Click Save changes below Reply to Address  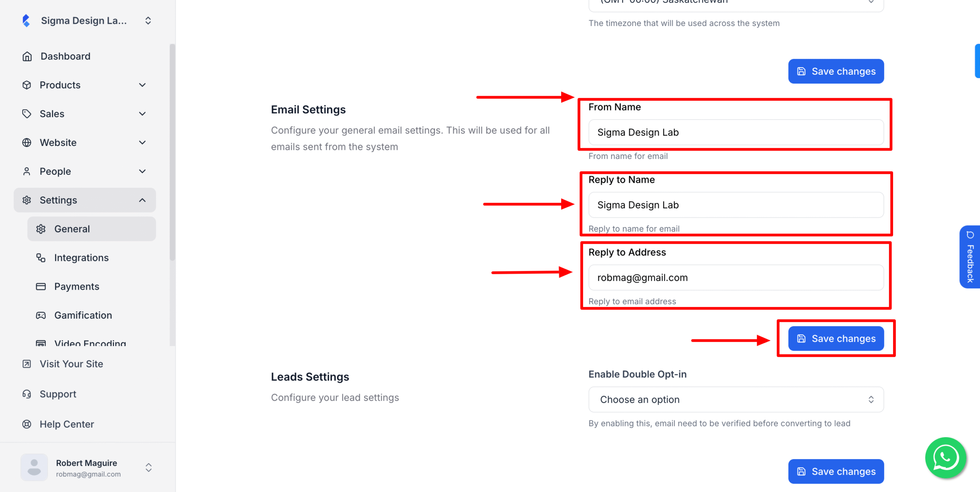[x=836, y=338]
